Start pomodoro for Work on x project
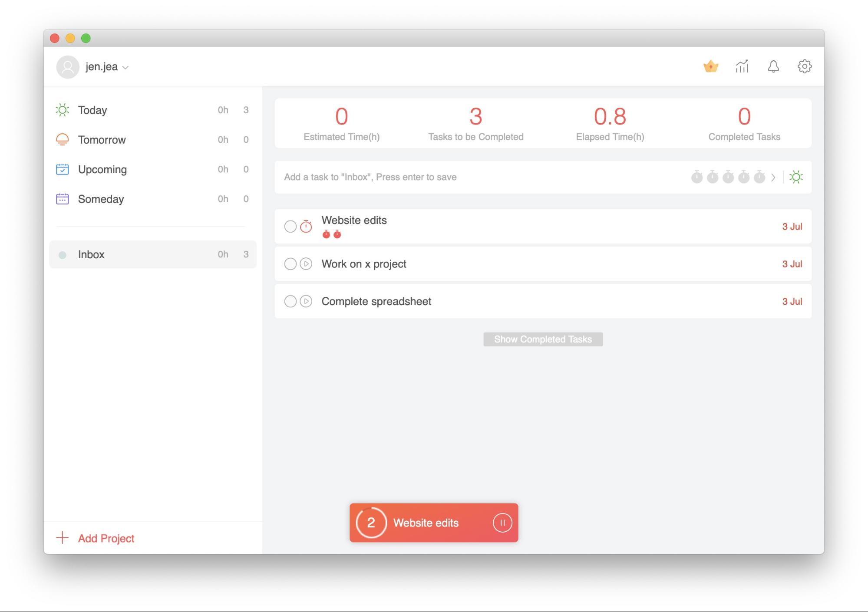The width and height of the screenshot is (868, 612). [306, 264]
